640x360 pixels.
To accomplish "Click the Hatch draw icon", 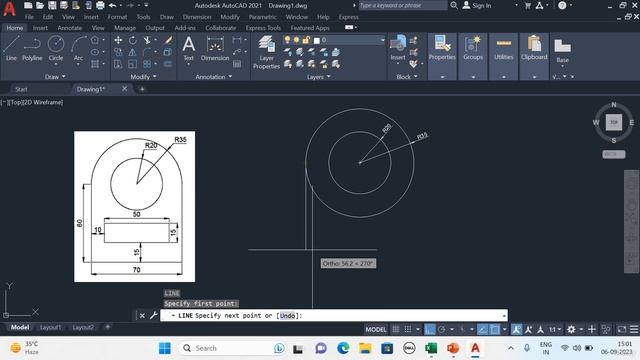I will point(95,64).
